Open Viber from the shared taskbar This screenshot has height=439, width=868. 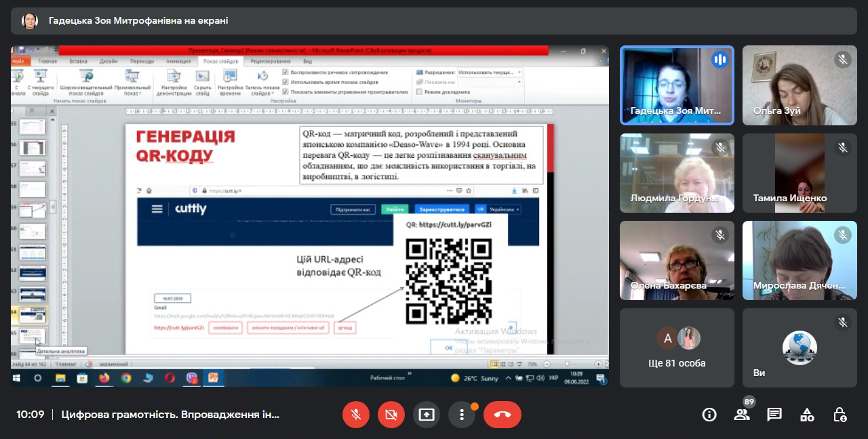(x=191, y=378)
